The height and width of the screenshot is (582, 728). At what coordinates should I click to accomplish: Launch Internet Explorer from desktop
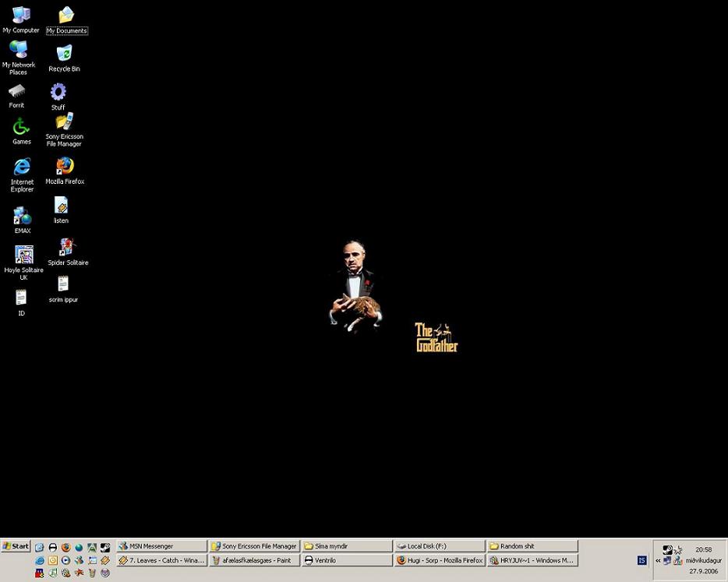click(23, 175)
